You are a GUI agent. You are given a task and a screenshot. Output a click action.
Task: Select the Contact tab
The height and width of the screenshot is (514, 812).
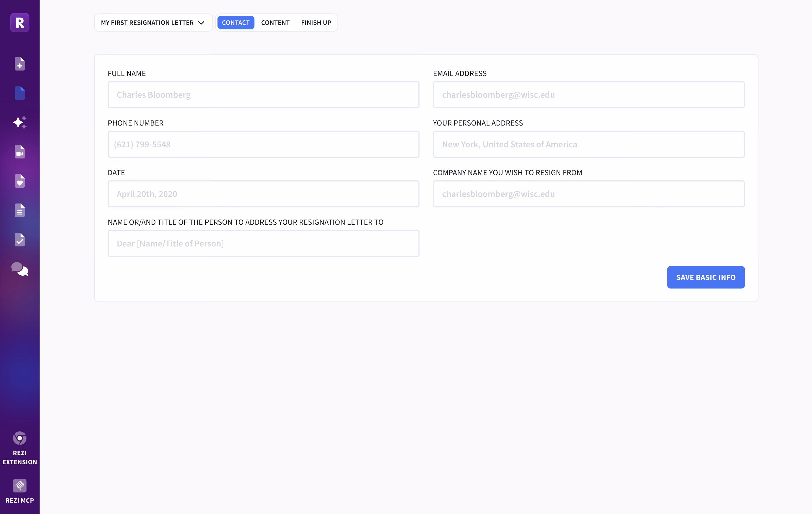coord(236,23)
